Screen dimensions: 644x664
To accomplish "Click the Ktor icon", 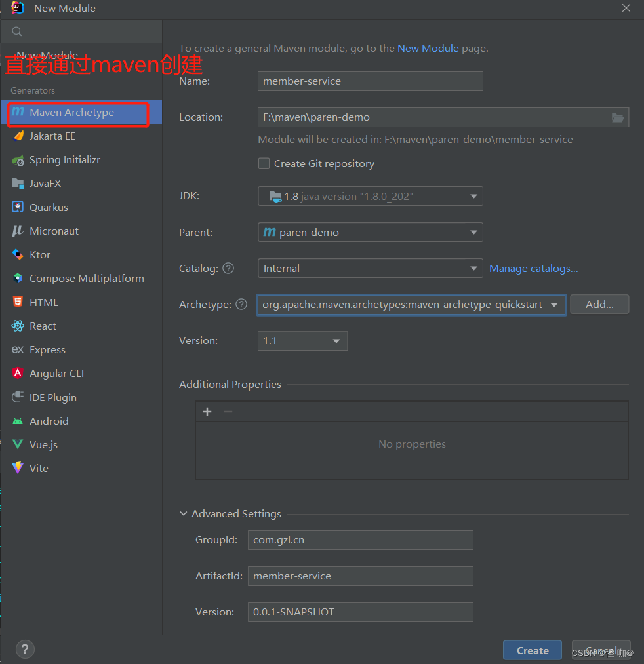I will pyautogui.click(x=18, y=254).
